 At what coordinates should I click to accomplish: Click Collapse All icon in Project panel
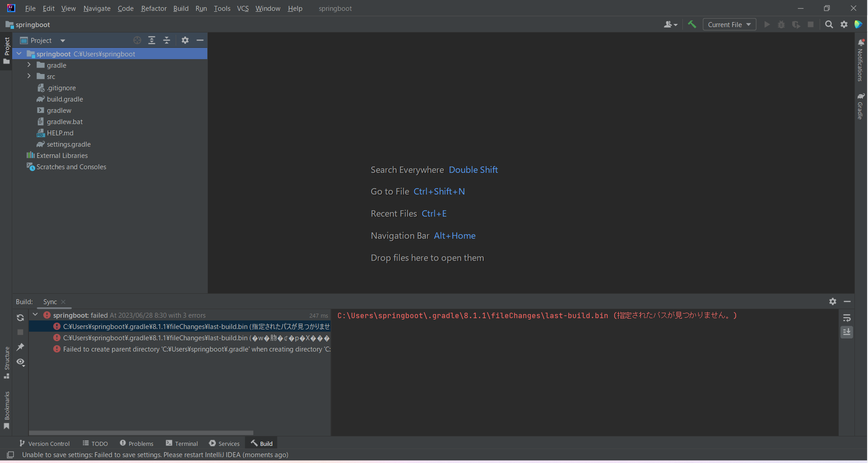[x=167, y=40]
